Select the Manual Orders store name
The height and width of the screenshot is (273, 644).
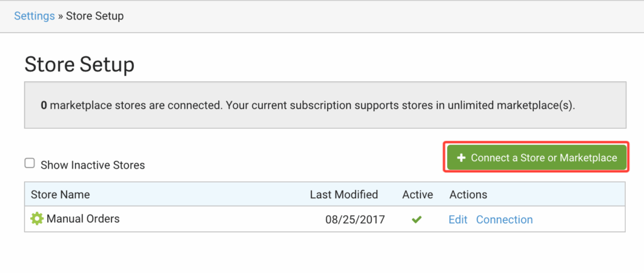[x=83, y=219]
